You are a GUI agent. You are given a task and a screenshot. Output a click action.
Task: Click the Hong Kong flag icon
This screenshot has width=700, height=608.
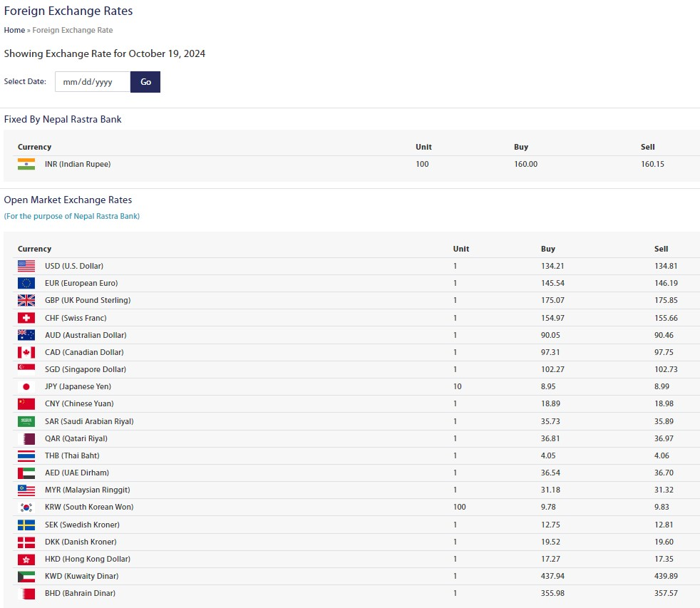point(26,560)
